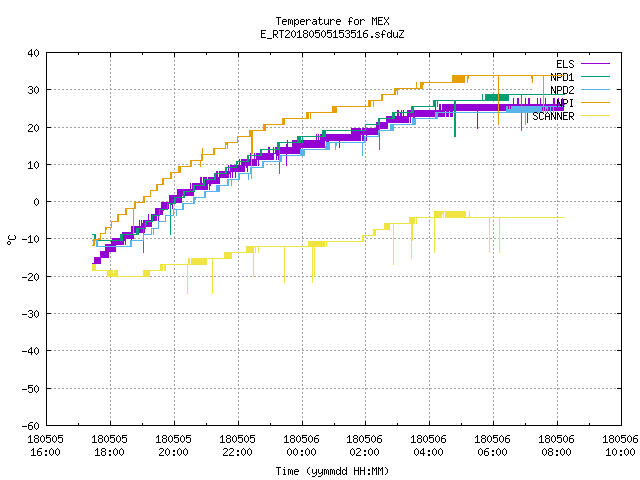Select the yellow SCANNER legend line sample
Screen dimensions: 640x480
595,116
